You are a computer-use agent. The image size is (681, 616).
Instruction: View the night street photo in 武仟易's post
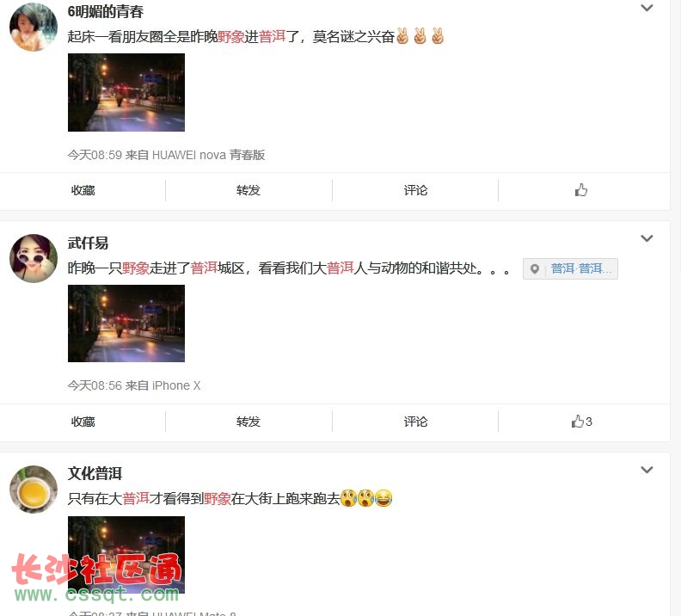tap(126, 323)
